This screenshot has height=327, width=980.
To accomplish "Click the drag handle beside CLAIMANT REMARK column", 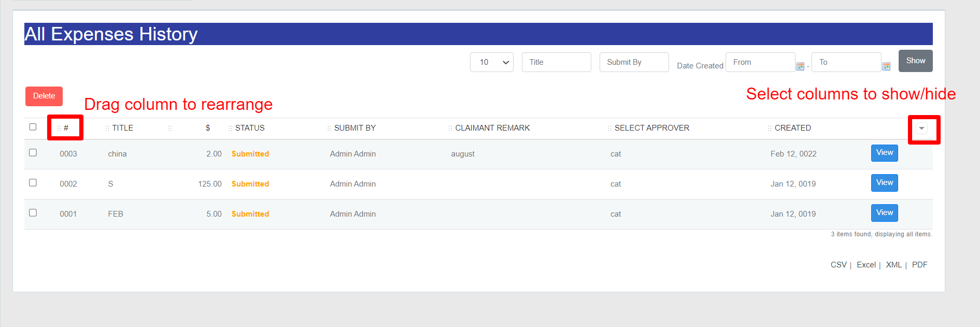I will (450, 128).
